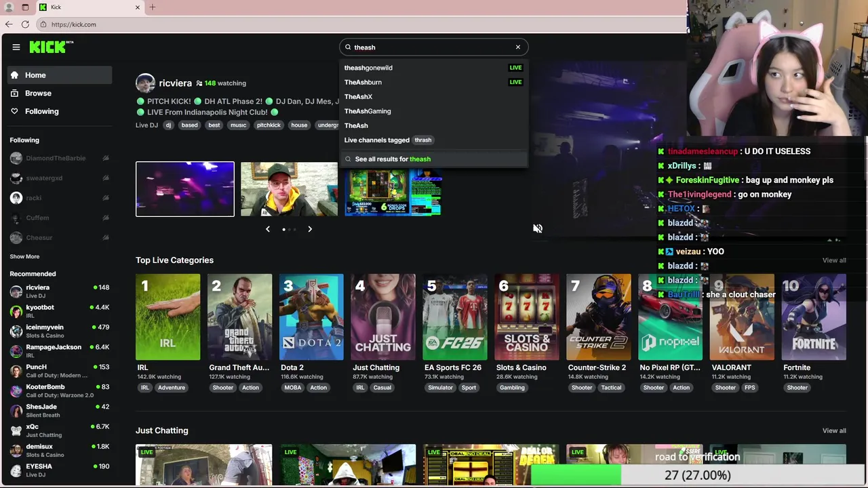The image size is (868, 488).
Task: Click the MOBA tag under Dota 2
Action: (293, 388)
